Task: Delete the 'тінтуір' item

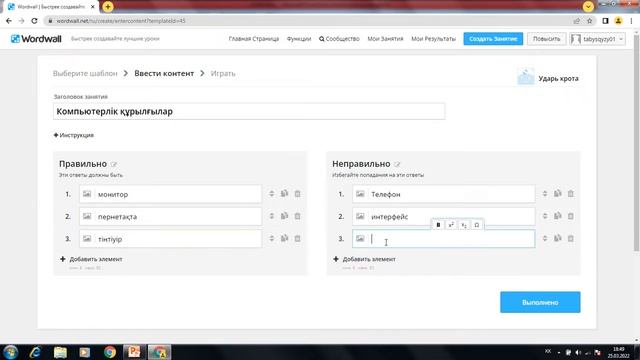Action: click(x=298, y=239)
